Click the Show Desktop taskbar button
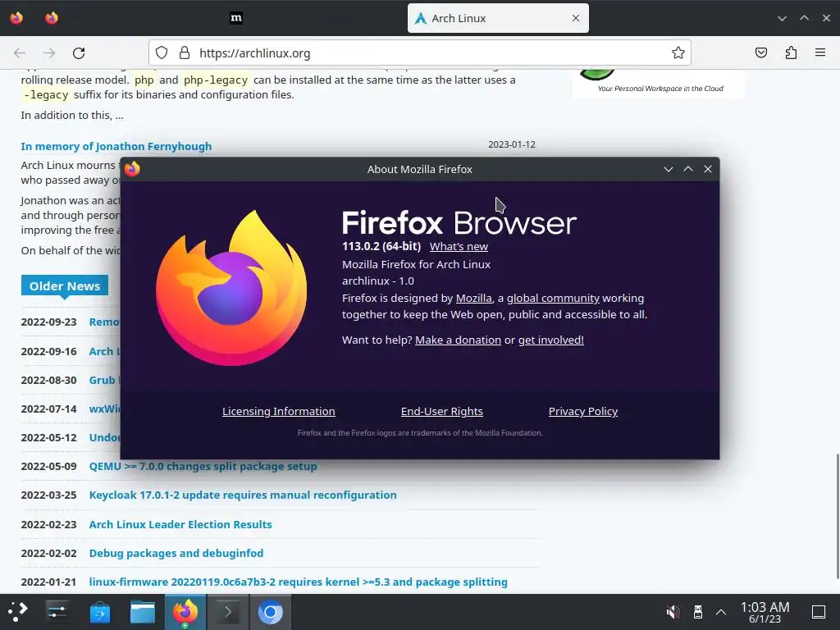This screenshot has height=630, width=840. [x=819, y=612]
